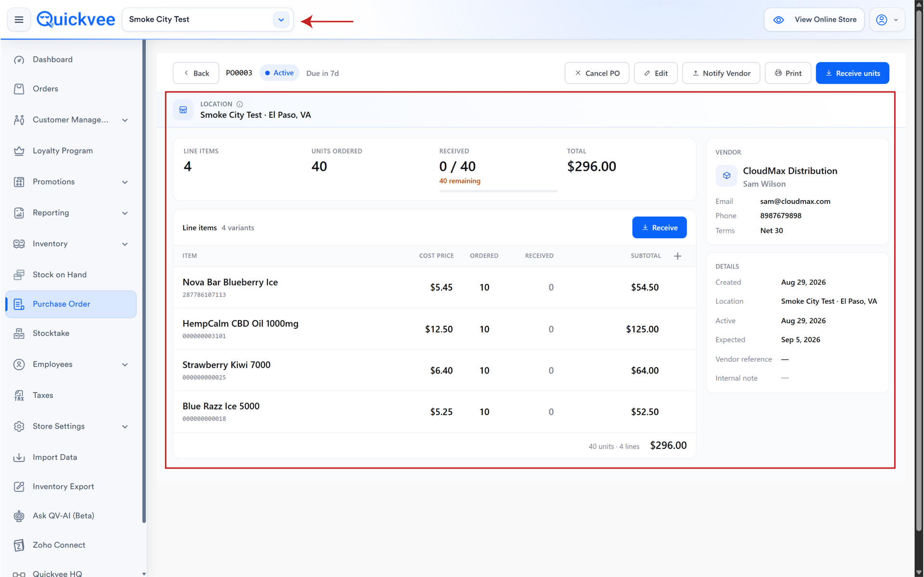Expand the Reporting submenu
This screenshot has width=924, height=577.
pyautogui.click(x=125, y=213)
